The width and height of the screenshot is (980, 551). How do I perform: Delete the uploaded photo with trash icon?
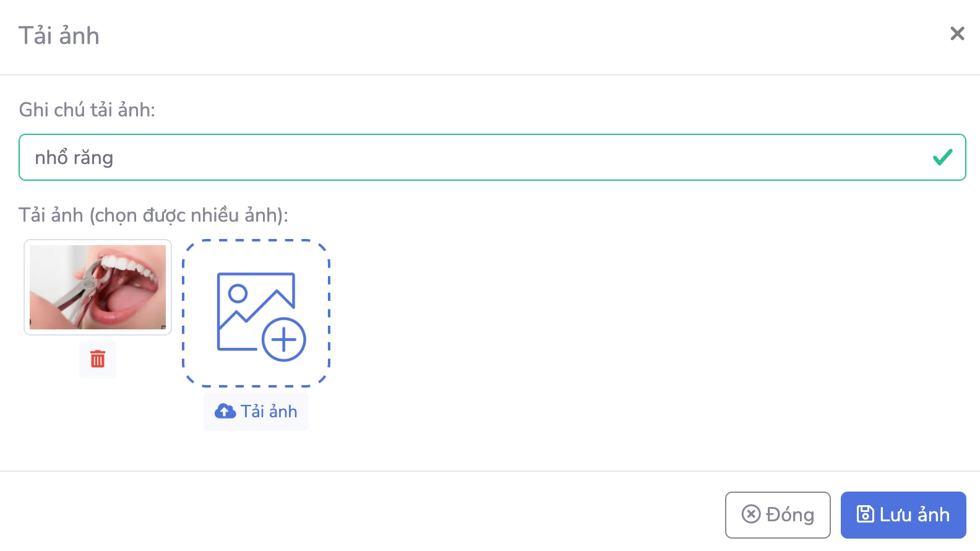tap(98, 359)
